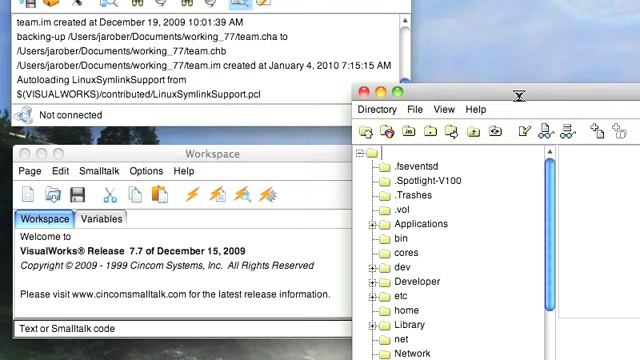Click the folder with right arrow toolbar icon
This screenshot has height=360, width=640.
[x=451, y=131]
